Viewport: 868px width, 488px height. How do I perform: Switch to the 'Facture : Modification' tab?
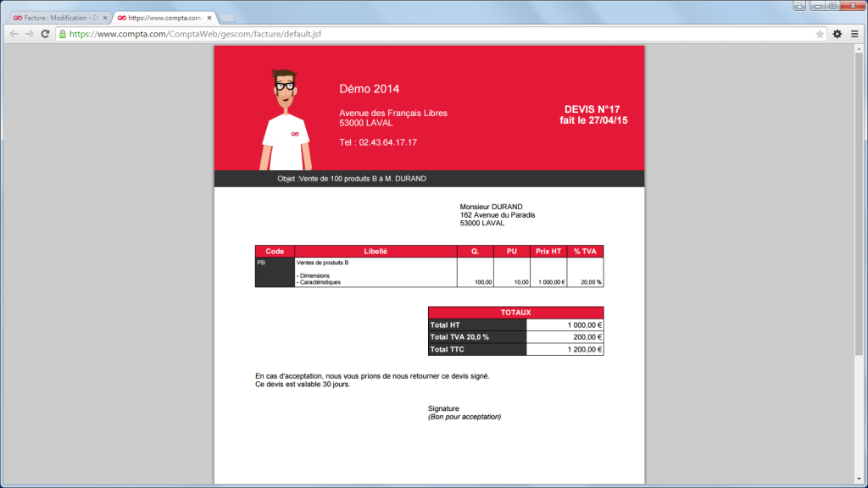(x=58, y=18)
